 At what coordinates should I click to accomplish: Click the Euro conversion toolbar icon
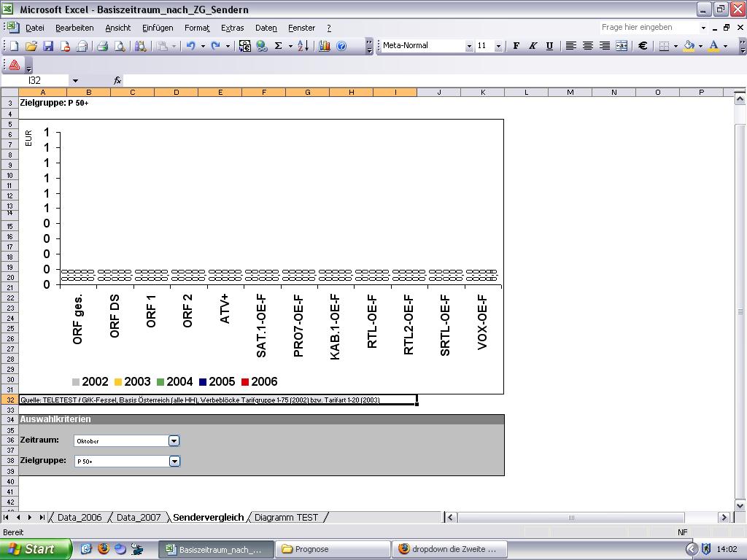[x=245, y=46]
